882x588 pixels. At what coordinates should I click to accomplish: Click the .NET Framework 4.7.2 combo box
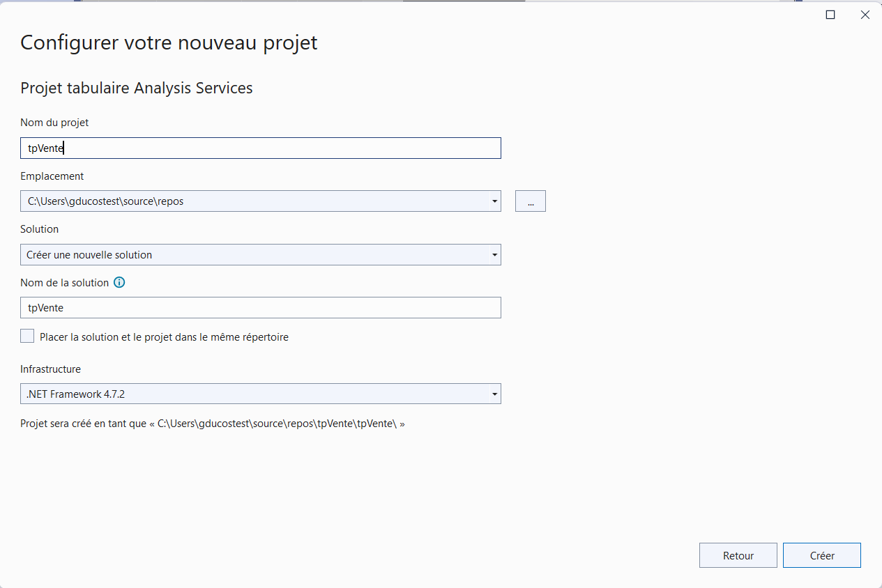click(x=261, y=394)
